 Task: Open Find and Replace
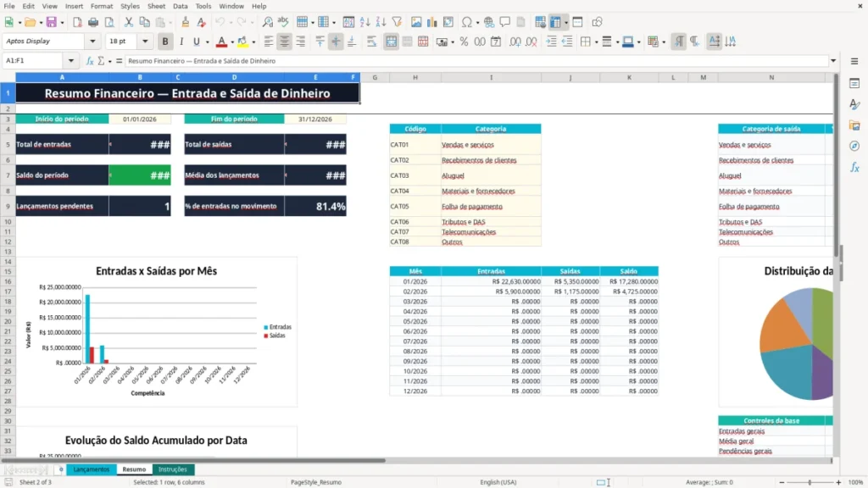[x=267, y=22]
